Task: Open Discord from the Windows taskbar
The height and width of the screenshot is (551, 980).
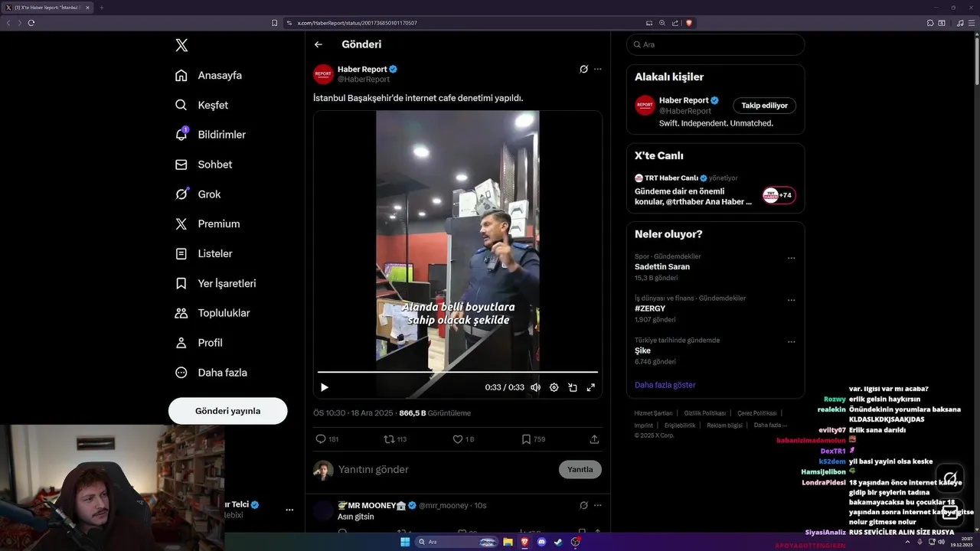Action: click(541, 542)
